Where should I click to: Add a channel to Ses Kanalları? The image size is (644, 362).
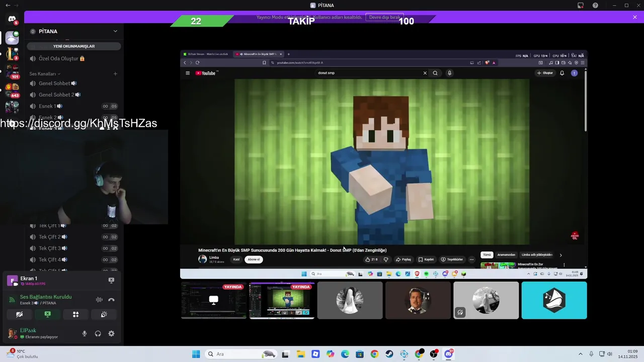click(115, 74)
